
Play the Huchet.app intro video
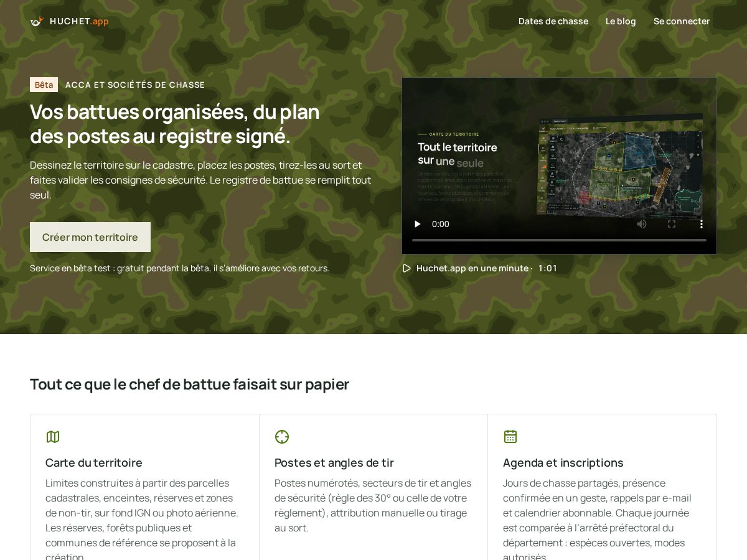click(418, 224)
